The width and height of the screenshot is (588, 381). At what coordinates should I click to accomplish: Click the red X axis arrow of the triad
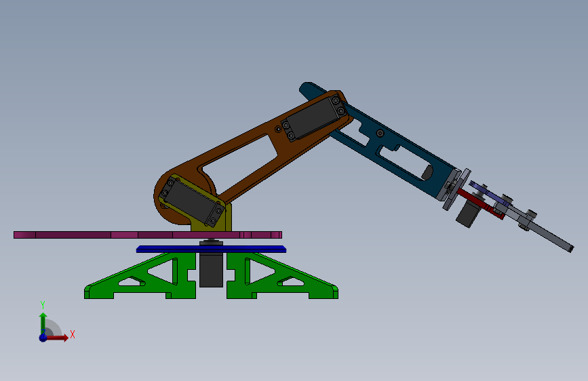(58, 338)
